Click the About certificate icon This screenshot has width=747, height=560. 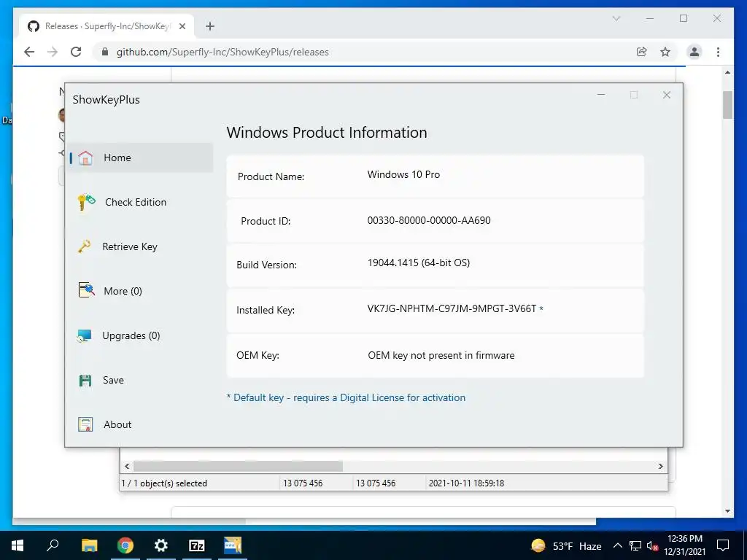click(x=85, y=424)
